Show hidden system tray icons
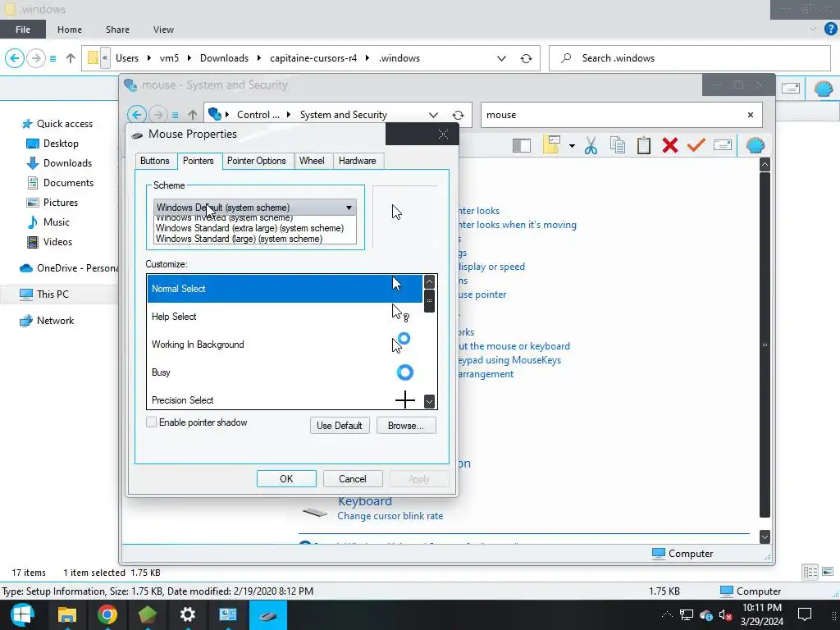The width and height of the screenshot is (840, 630). [667, 614]
